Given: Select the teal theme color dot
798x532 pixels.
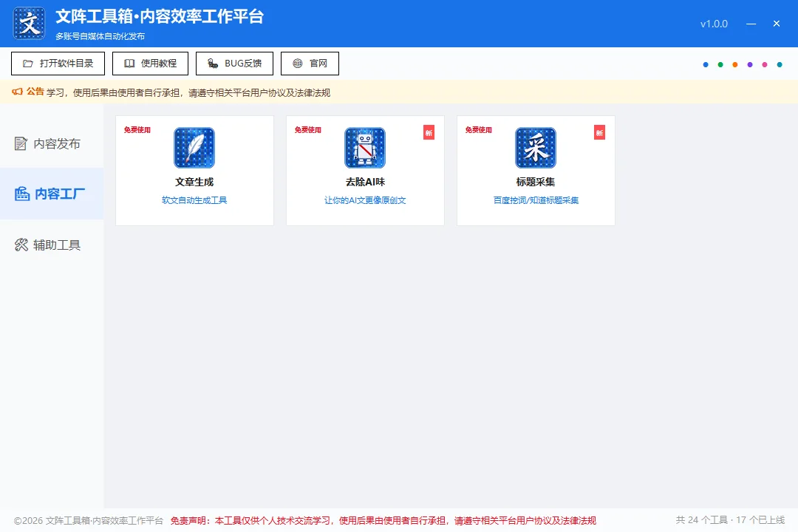Looking at the screenshot, I should pyautogui.click(x=780, y=65).
